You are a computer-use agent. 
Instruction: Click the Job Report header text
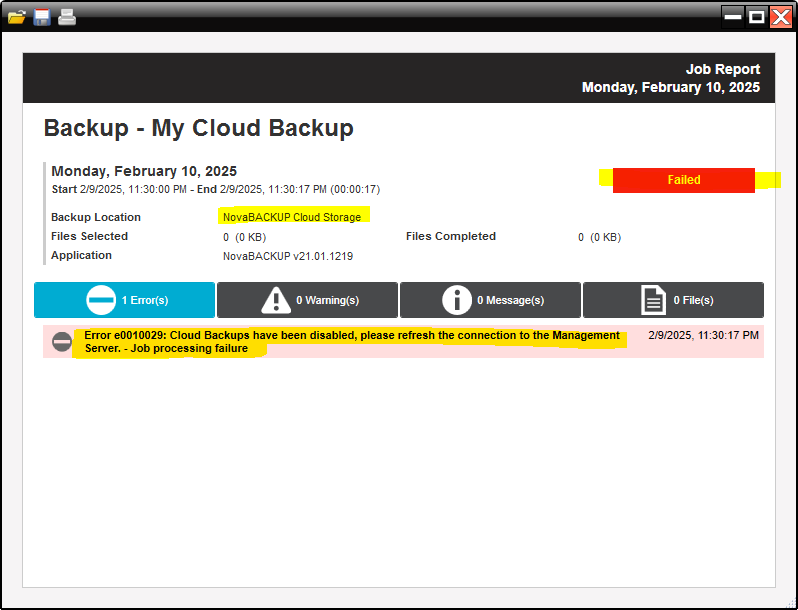point(723,69)
